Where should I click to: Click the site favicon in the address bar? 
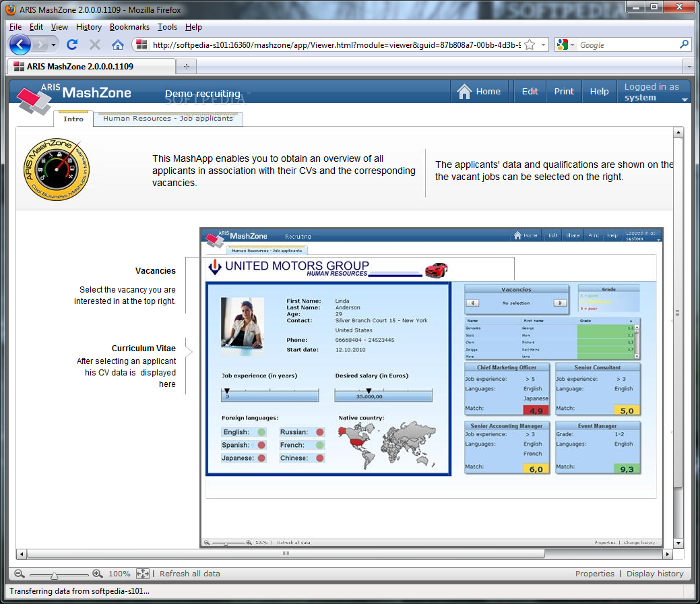(142, 44)
